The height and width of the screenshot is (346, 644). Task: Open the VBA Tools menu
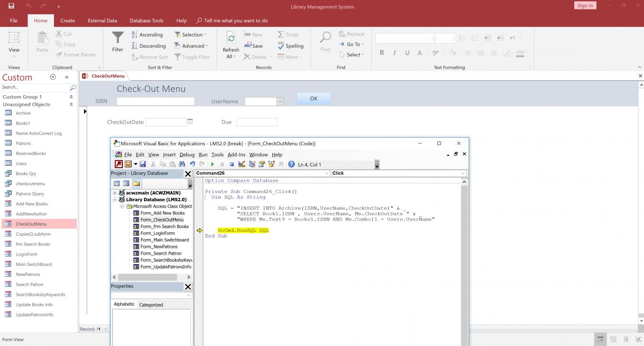coord(218,155)
